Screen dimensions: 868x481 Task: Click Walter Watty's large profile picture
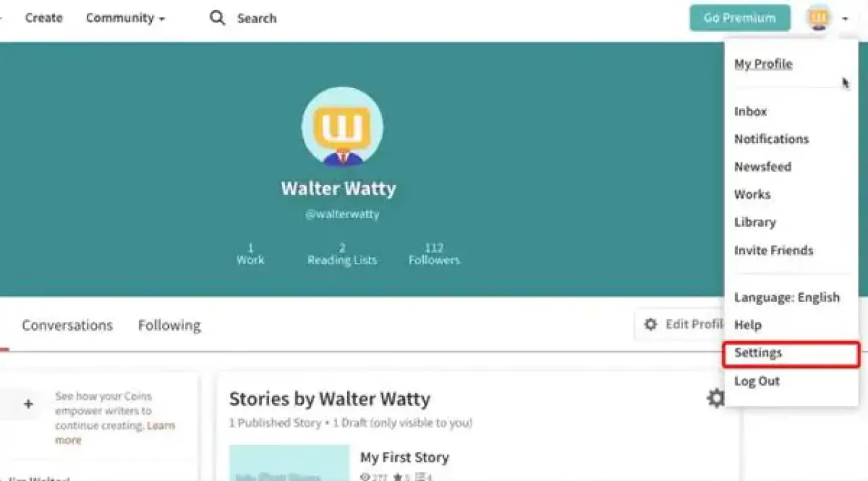point(342,127)
